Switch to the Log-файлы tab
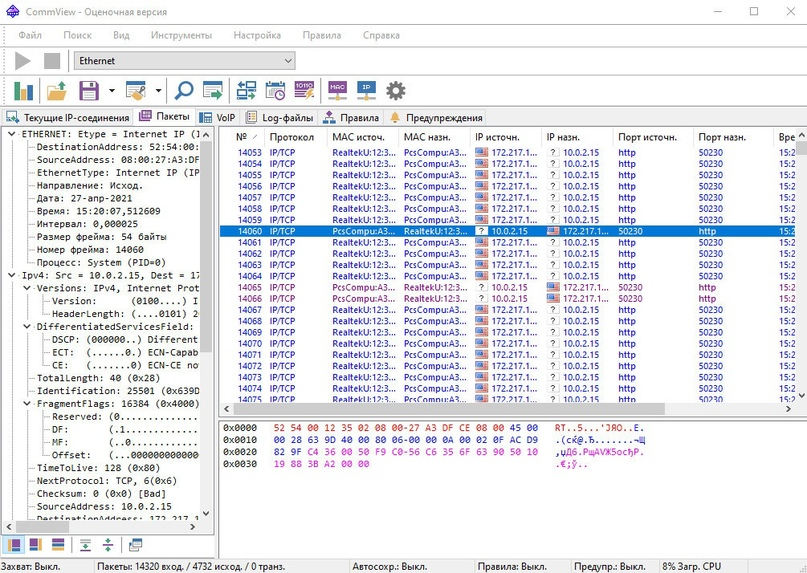This screenshot has height=573, width=807. click(x=279, y=117)
